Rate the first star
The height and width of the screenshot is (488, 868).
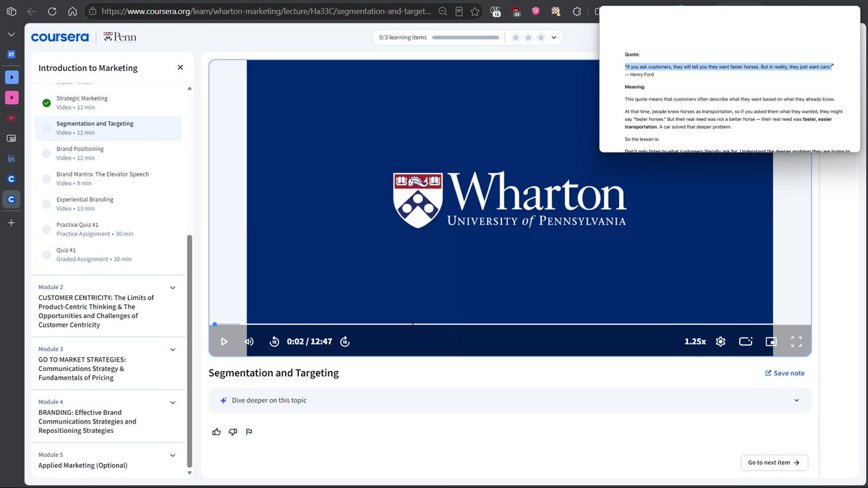[516, 38]
